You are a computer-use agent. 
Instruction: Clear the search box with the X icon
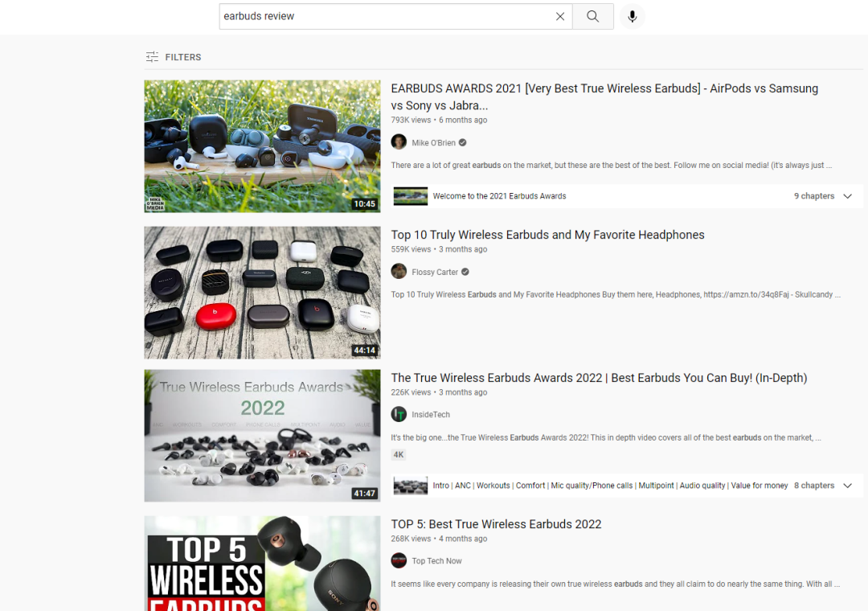(560, 17)
